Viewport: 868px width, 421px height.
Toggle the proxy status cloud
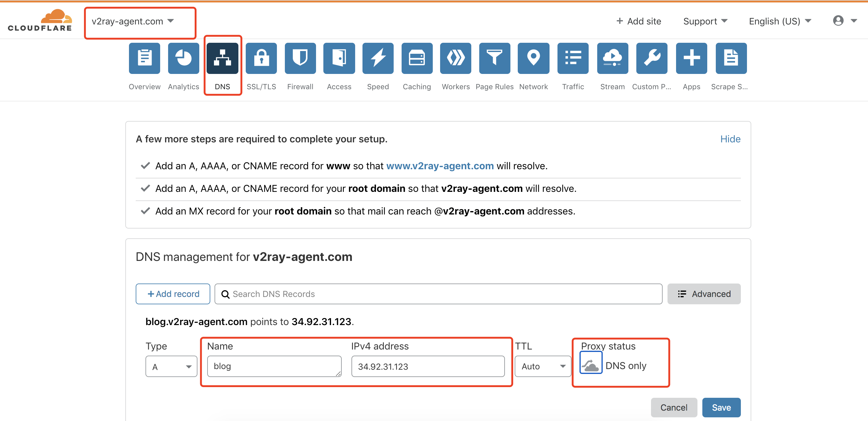591,365
